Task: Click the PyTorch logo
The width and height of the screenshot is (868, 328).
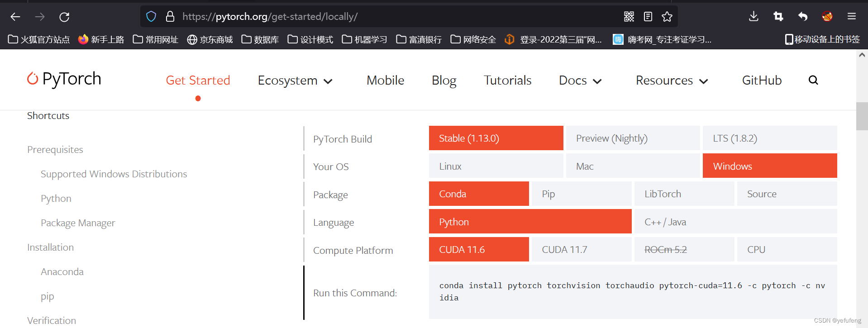Action: (64, 79)
